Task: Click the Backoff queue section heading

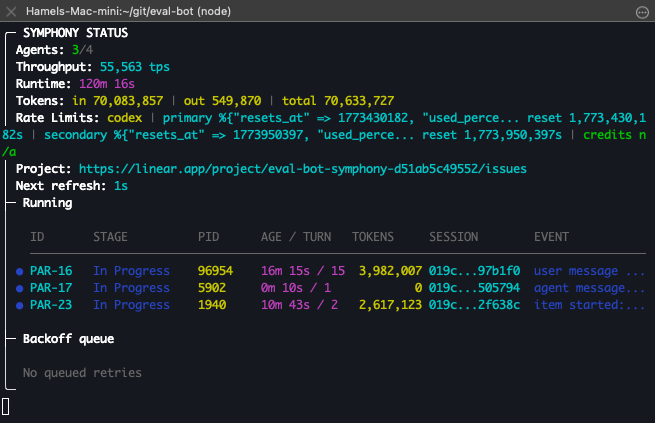Action: click(68, 339)
